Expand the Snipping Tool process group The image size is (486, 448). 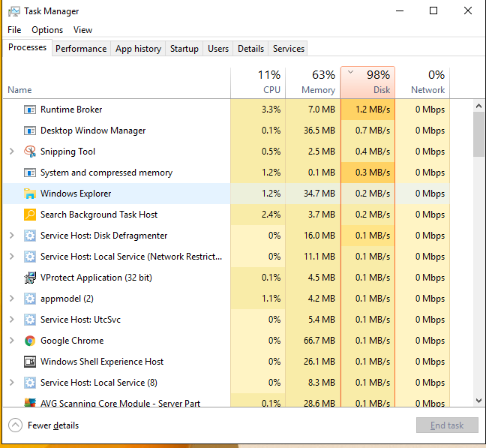click(12, 152)
